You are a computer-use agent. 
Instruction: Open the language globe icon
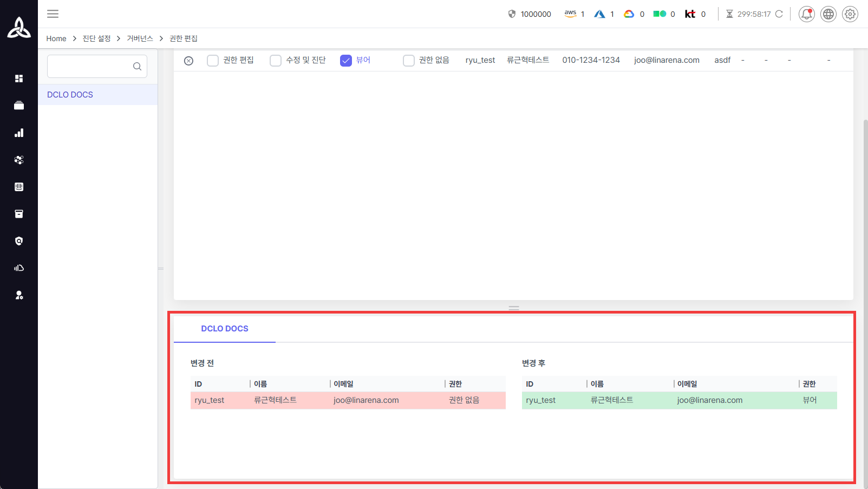(x=828, y=14)
